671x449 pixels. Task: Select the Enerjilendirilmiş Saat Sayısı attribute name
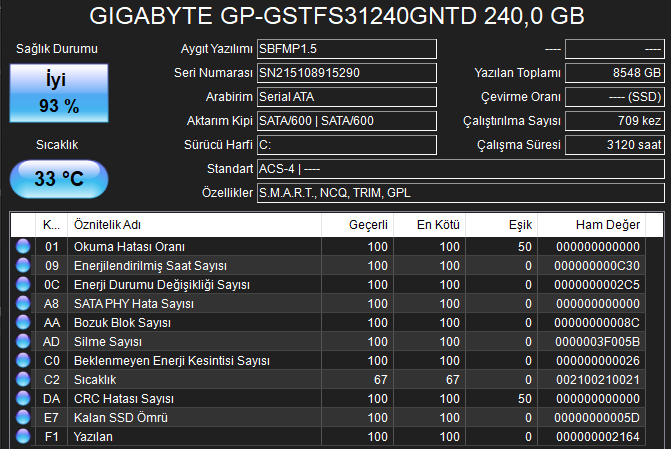[x=150, y=266]
